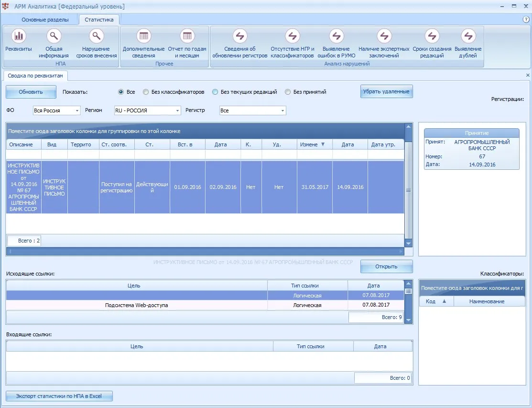The width and height of the screenshot is (532, 408).
Task: Click Действующий status cell
Action: click(x=152, y=187)
